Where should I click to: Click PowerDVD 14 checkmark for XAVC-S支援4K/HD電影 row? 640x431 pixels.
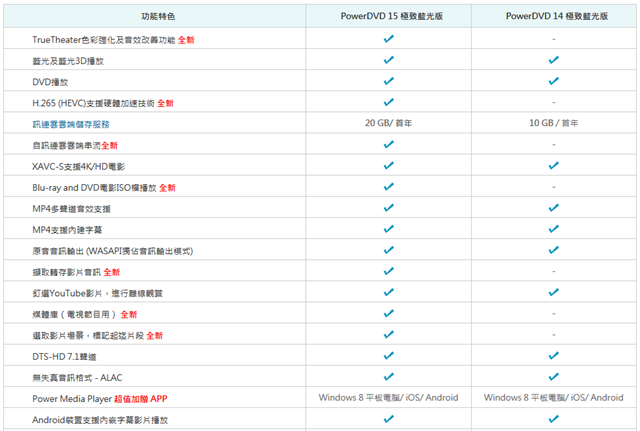pyautogui.click(x=553, y=165)
